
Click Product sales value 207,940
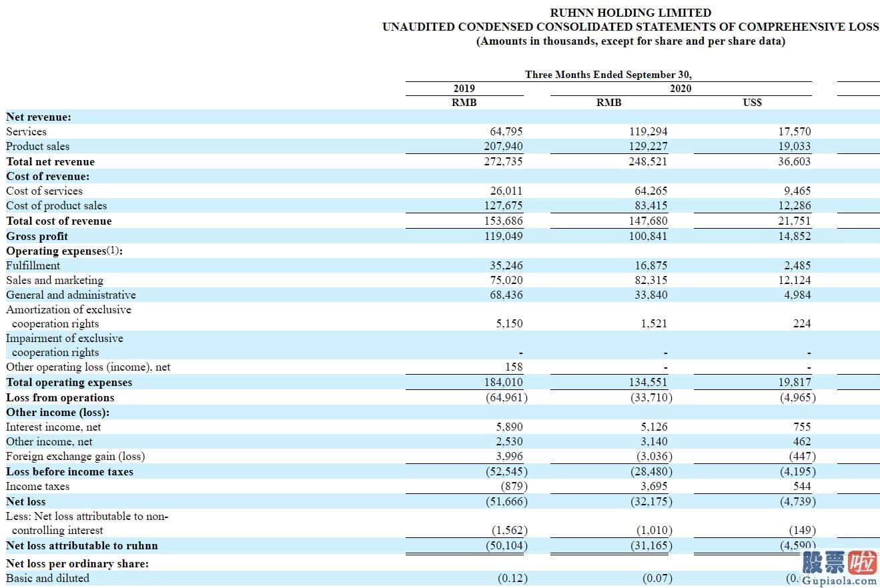tap(504, 147)
